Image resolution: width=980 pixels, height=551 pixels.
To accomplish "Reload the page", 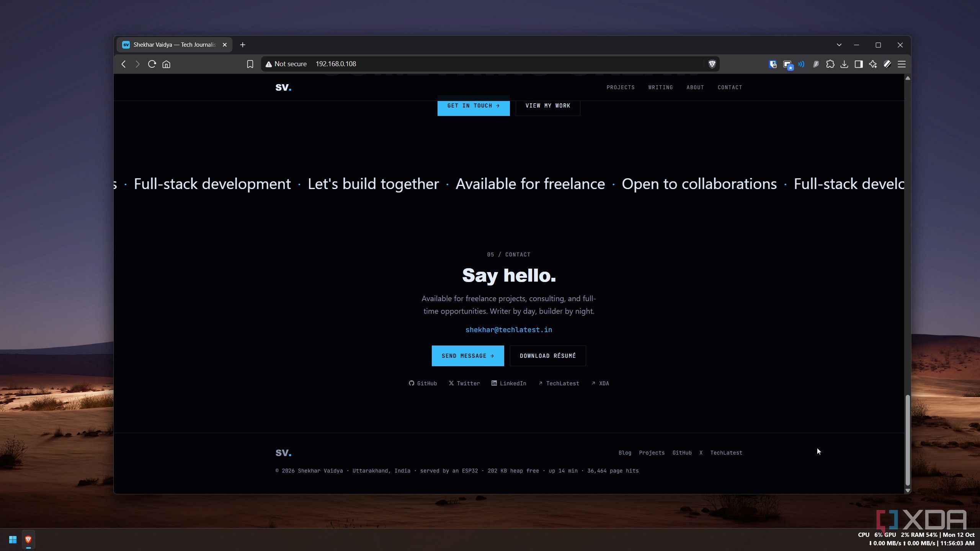I will [x=152, y=64].
